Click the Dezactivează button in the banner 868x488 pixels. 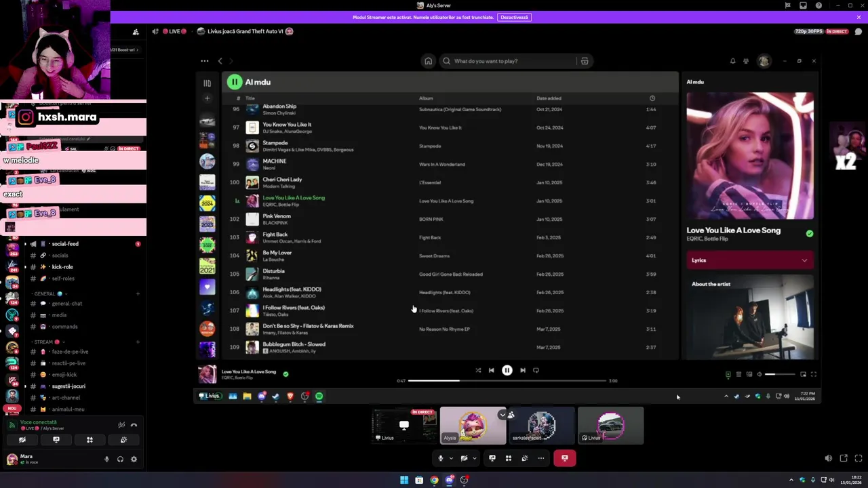pyautogui.click(x=514, y=17)
